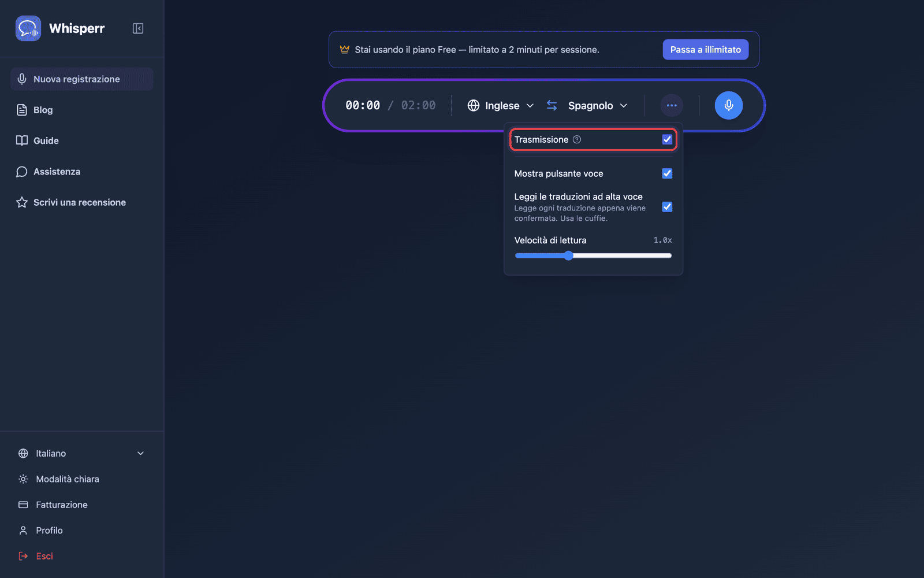Click the Free plan limit message text
This screenshot has width=924, height=578.
click(x=477, y=50)
